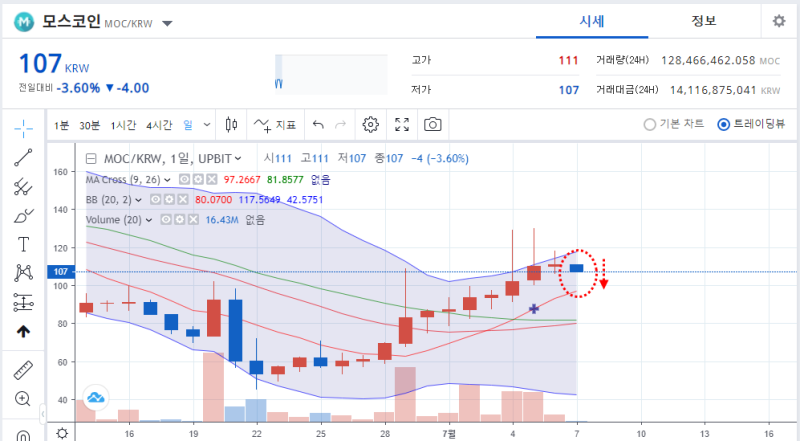The width and height of the screenshot is (800, 441).
Task: Select the zoom in tool
Action: point(23,399)
